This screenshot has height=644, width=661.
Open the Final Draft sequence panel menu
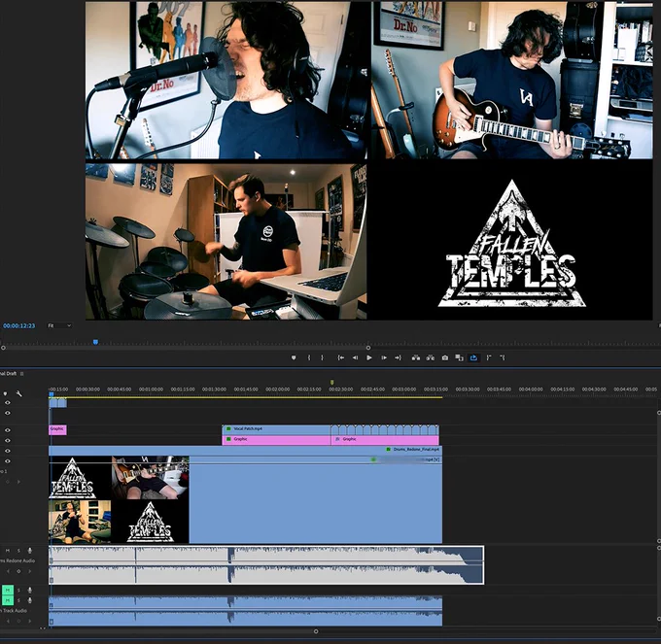22,374
